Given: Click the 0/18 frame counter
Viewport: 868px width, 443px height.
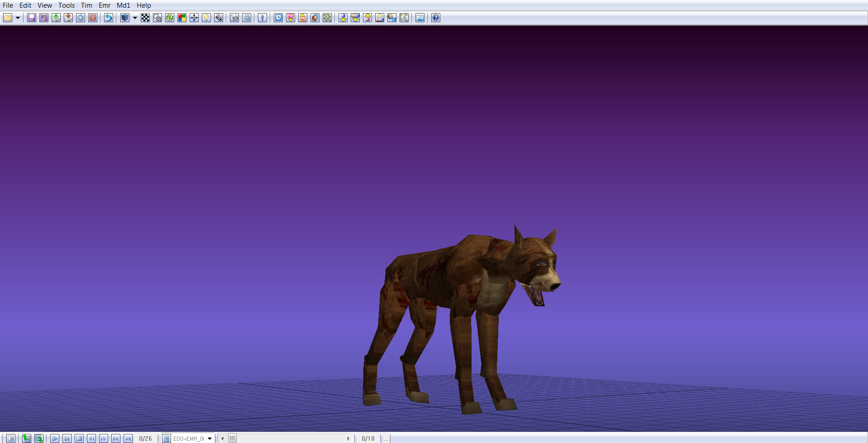Looking at the screenshot, I should [x=368, y=438].
